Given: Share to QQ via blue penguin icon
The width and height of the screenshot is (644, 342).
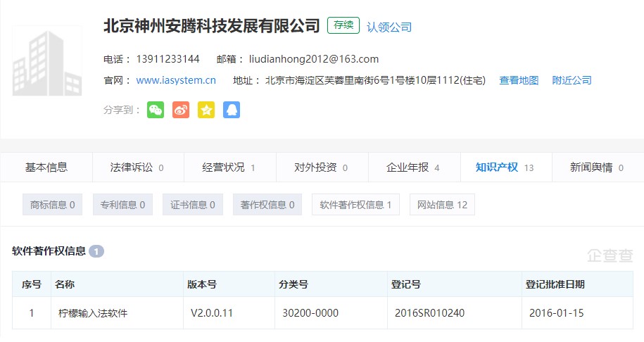Looking at the screenshot, I should pyautogui.click(x=232, y=110).
